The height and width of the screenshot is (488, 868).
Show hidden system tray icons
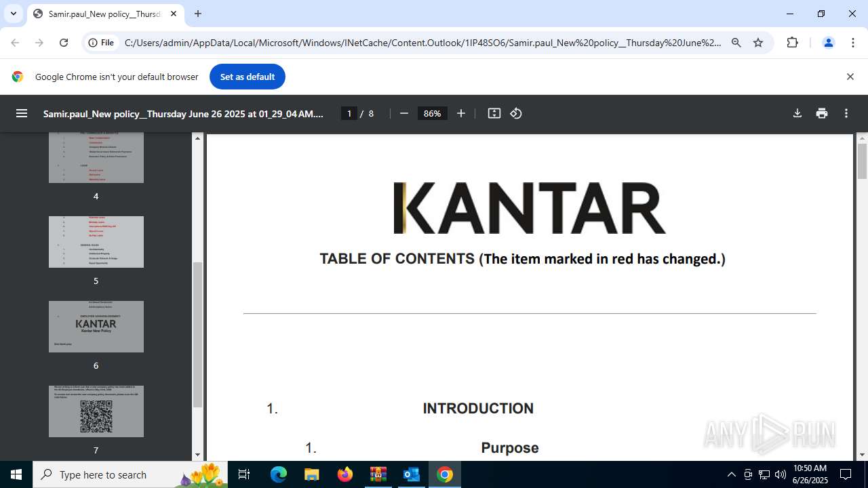coord(731,474)
